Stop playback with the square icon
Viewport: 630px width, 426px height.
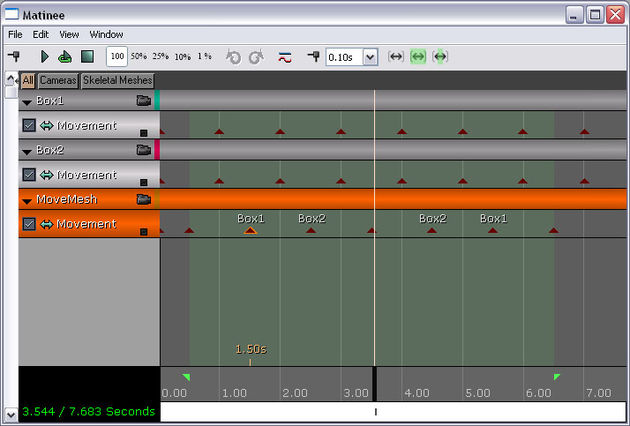coord(87,57)
